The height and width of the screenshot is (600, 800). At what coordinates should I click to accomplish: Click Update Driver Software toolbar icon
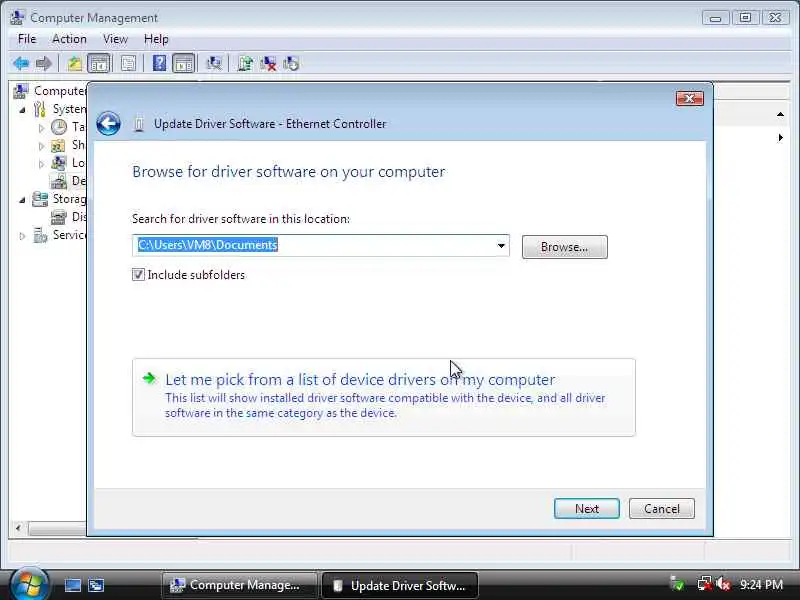[x=245, y=64]
